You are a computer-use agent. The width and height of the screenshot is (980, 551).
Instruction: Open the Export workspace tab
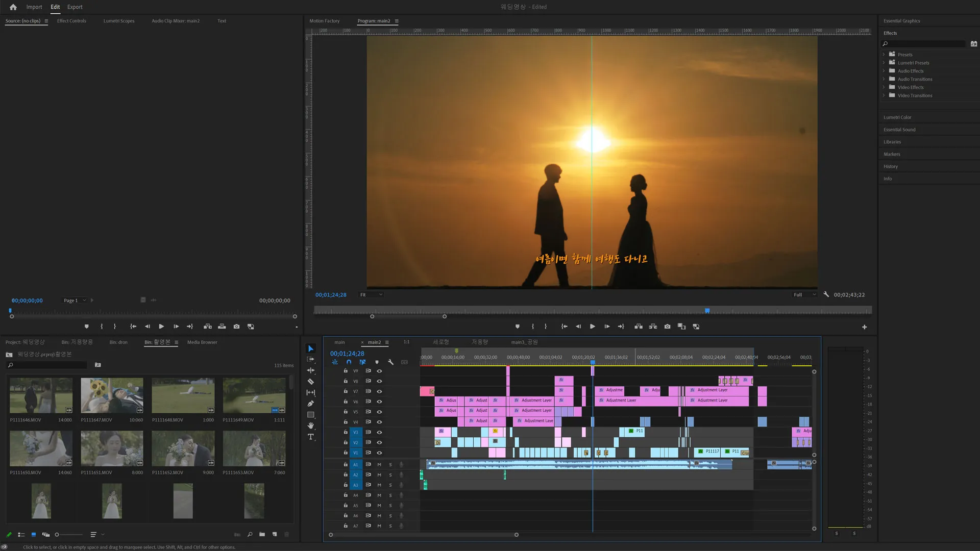coord(75,7)
